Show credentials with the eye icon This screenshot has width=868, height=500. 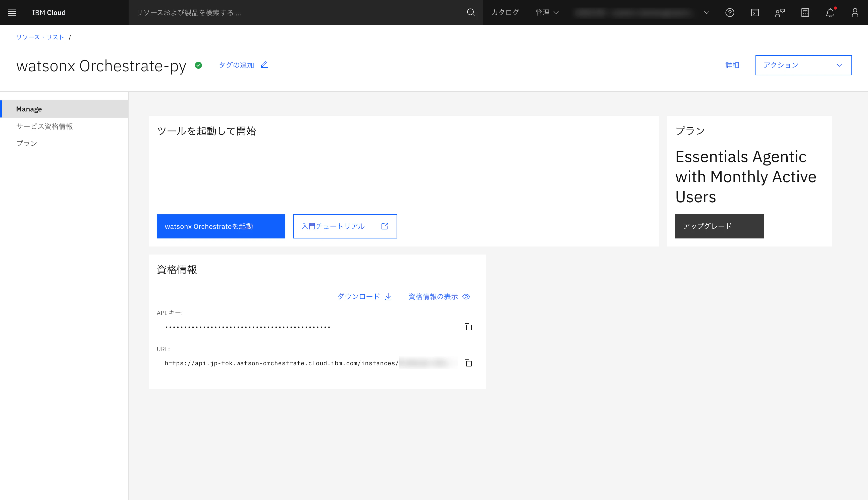(466, 297)
